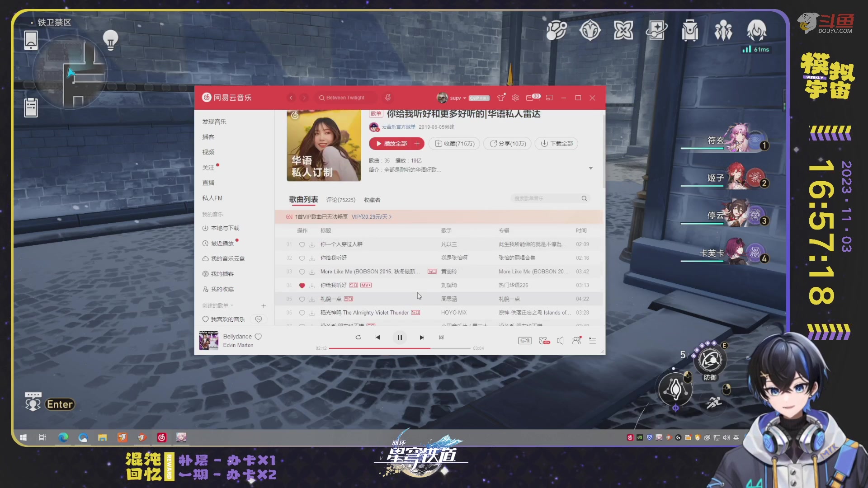Open the game phone menu icon
The width and height of the screenshot is (868, 488).
(31, 40)
